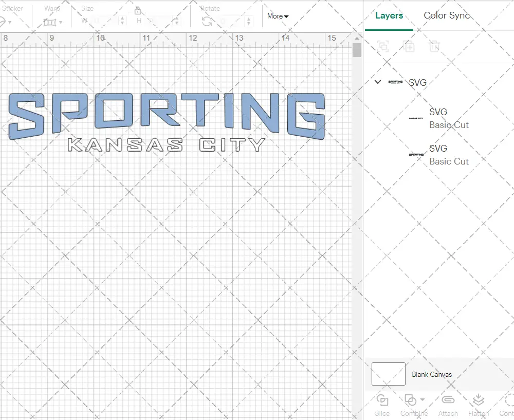Screen dimensions: 514x420
Task: Click the Sporting layer thumbnail
Action: click(x=416, y=154)
